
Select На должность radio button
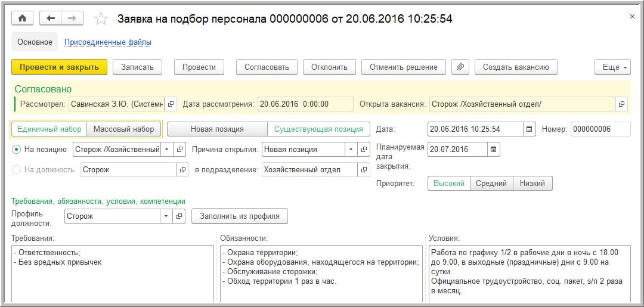click(x=17, y=169)
